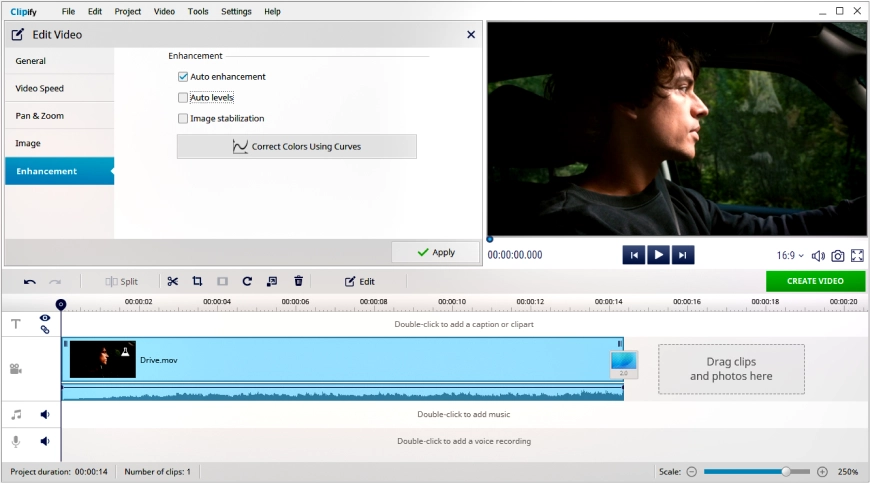Click the Drag clips and photos area
The image size is (870, 483).
(x=731, y=369)
